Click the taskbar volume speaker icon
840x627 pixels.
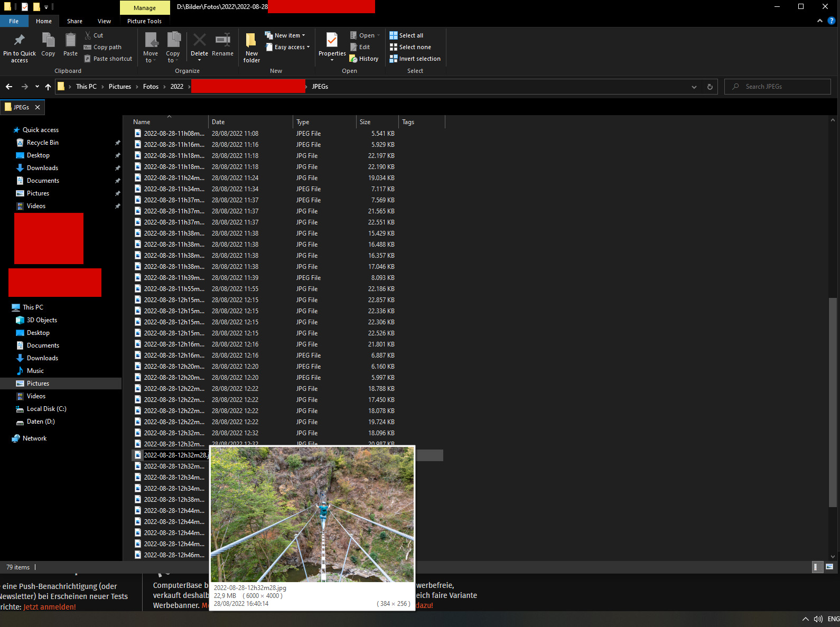tap(818, 619)
